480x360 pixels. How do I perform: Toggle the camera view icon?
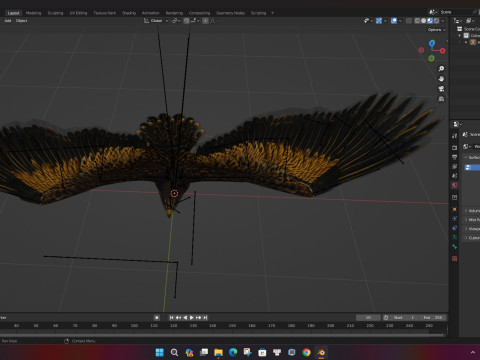click(441, 89)
